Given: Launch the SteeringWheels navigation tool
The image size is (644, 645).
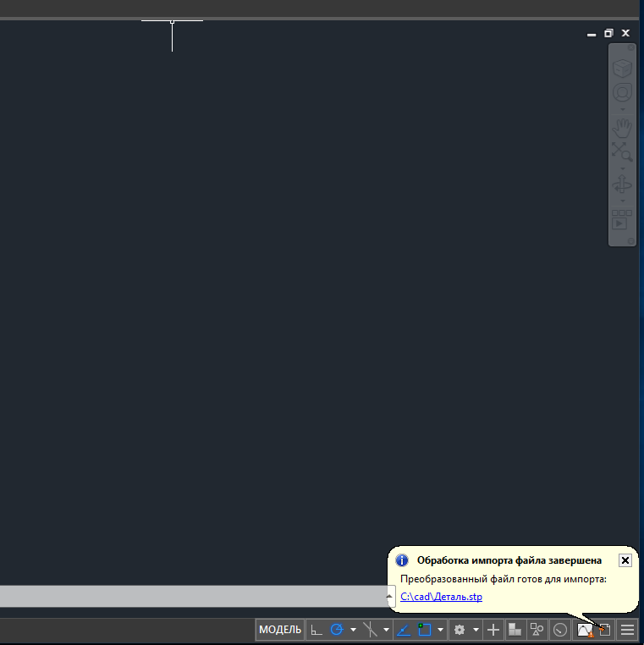Looking at the screenshot, I should [622, 93].
